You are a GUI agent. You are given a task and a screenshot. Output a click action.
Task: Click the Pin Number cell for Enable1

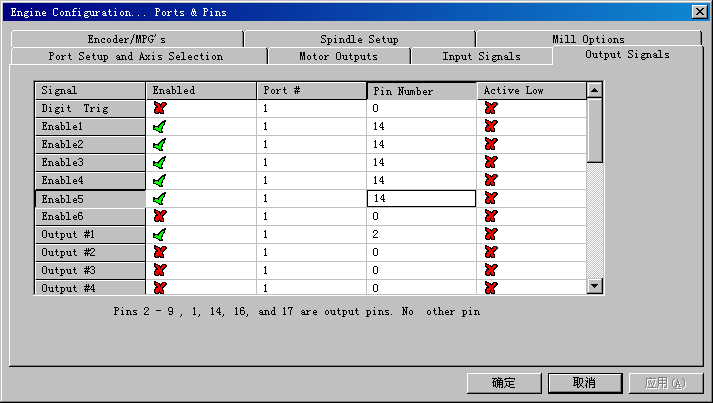click(422, 126)
